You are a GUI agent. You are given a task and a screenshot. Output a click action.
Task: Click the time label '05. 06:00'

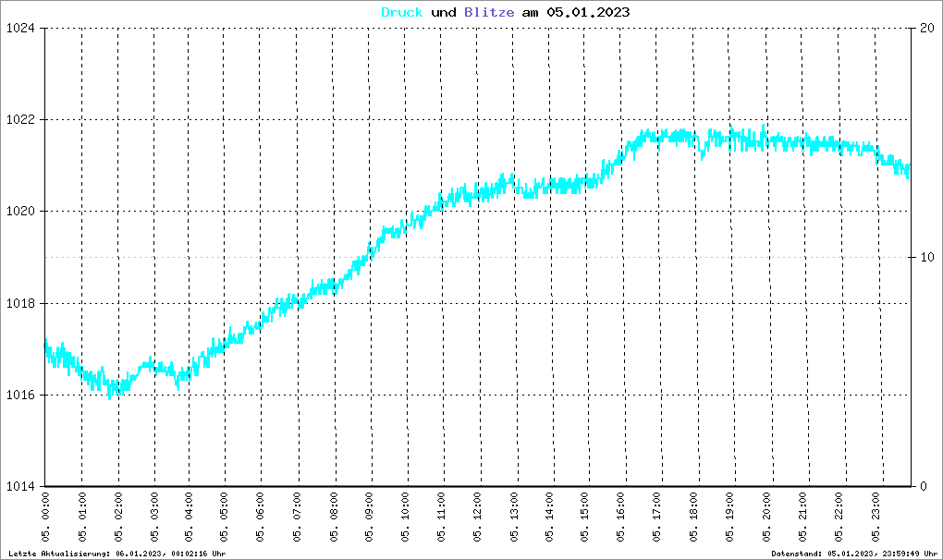coord(261,517)
